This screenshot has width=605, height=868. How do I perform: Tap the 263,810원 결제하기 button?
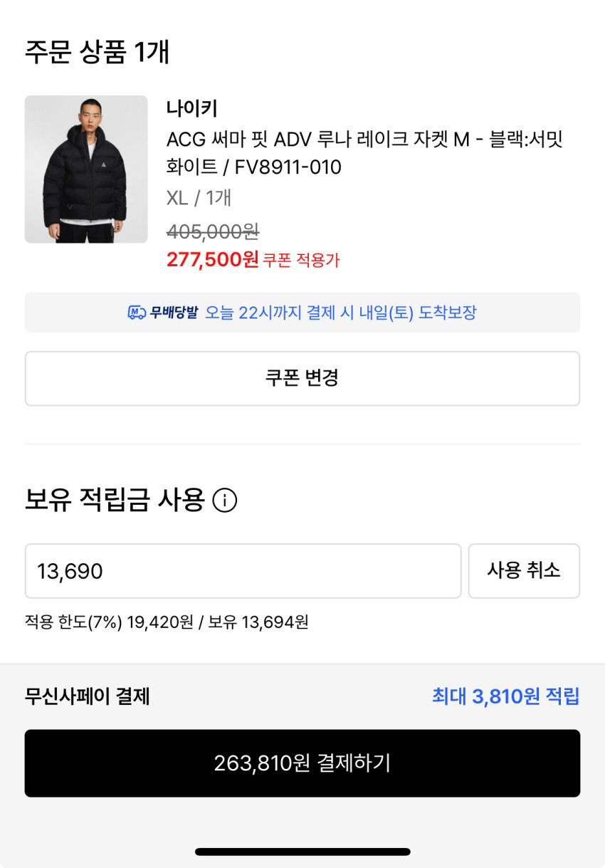pos(302,763)
